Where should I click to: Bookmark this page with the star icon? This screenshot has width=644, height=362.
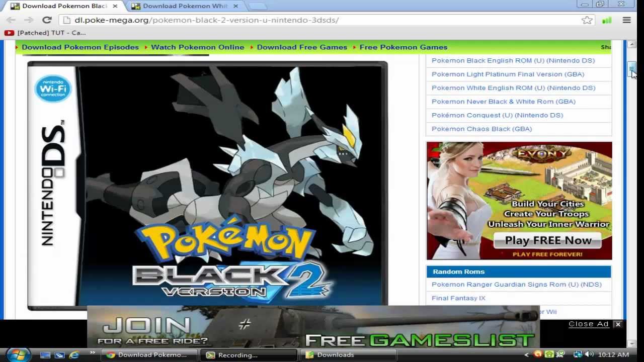point(587,20)
